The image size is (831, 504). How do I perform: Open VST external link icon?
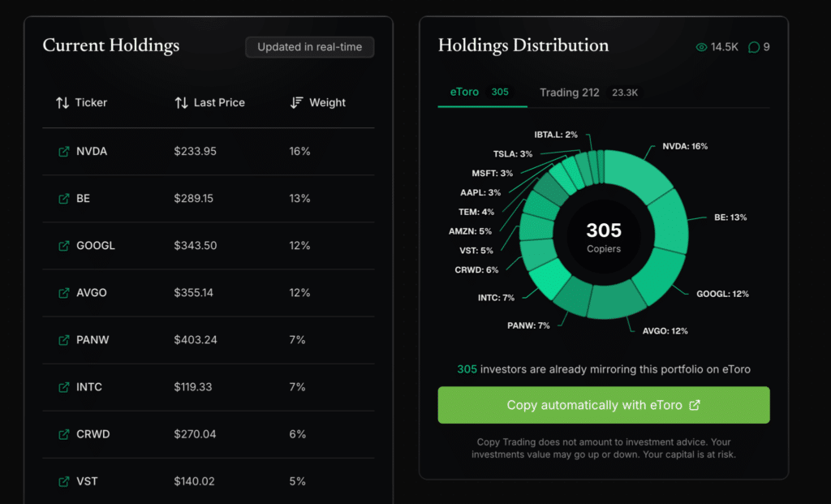(x=63, y=482)
